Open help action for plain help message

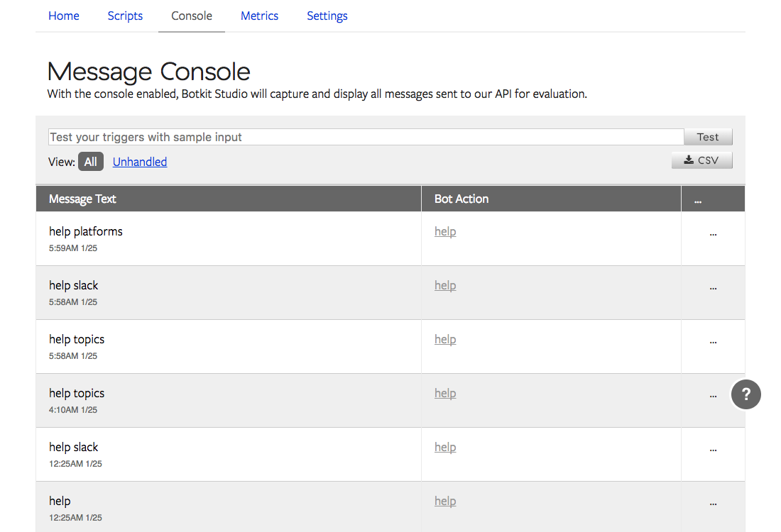pos(445,501)
